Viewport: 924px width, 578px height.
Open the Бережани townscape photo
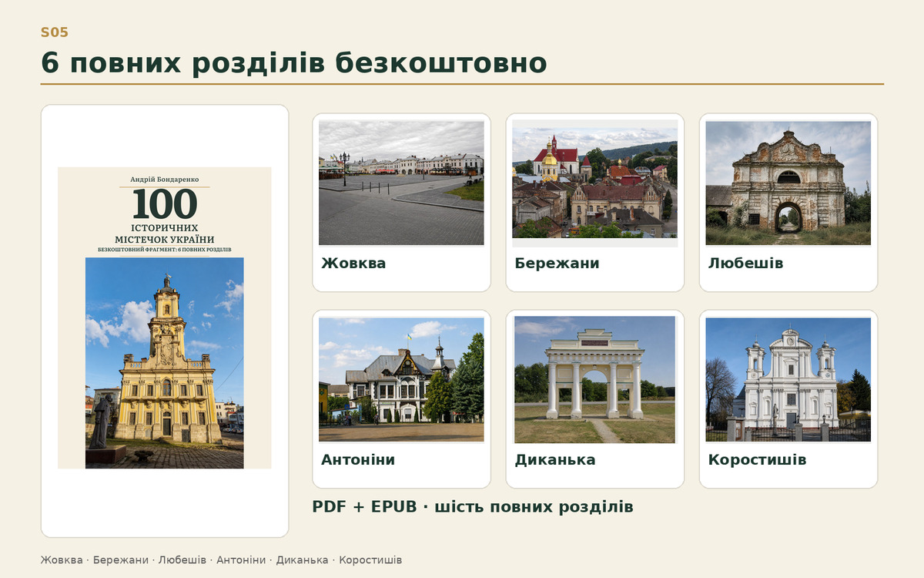point(595,183)
